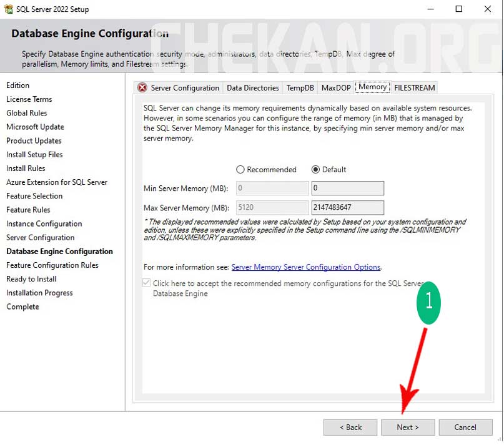Click the editable Min Server Memory default field
Image resolution: width=504 pixels, height=445 pixels.
(x=347, y=188)
